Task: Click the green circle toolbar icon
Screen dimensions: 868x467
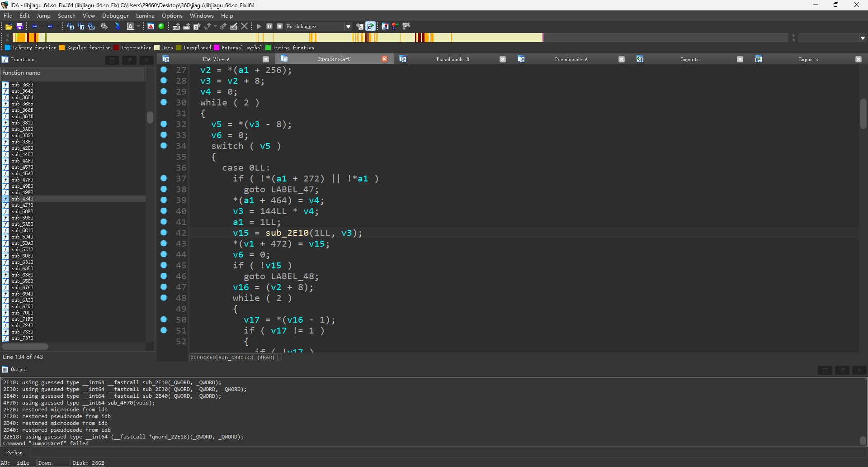Action: [x=161, y=27]
